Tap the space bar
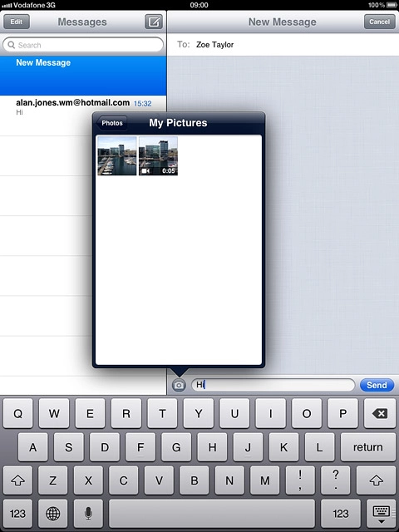The width and height of the screenshot is (399, 532). [x=212, y=514]
